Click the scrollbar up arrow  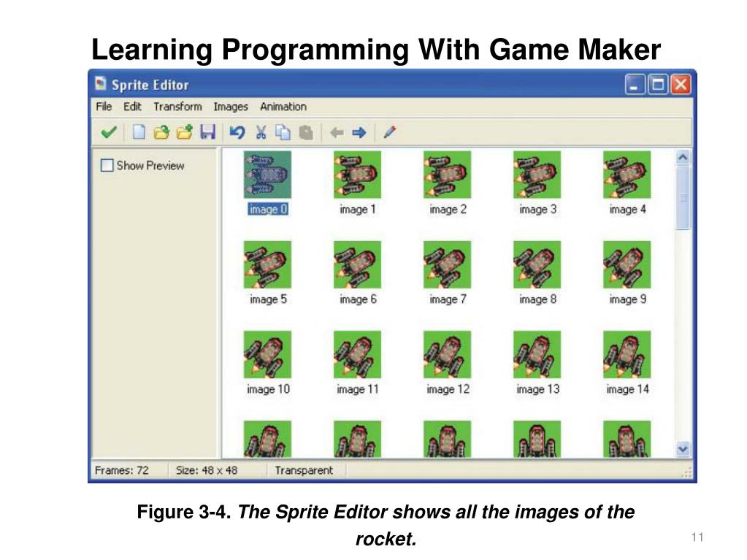tap(683, 158)
